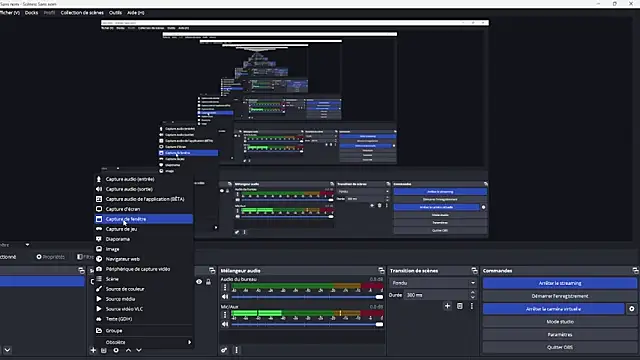
Task: Increase the Durée value with the stepper
Action: click(x=473, y=293)
